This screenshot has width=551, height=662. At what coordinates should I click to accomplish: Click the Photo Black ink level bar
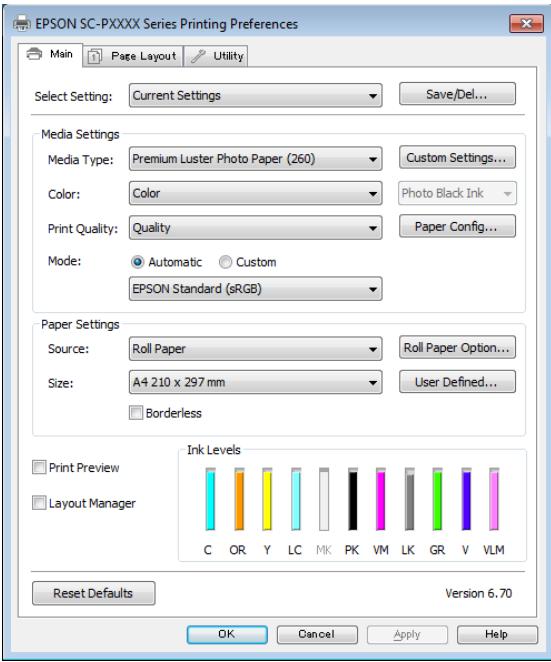353,499
